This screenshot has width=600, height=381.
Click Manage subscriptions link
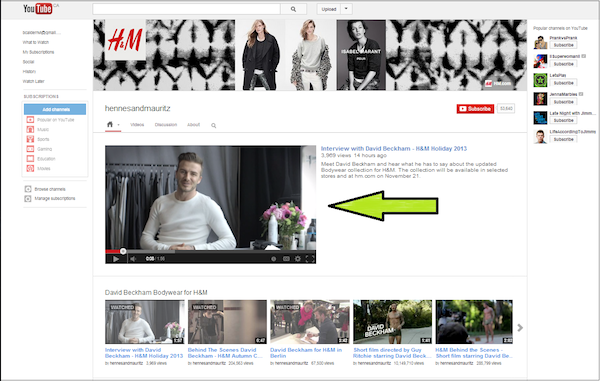55,199
